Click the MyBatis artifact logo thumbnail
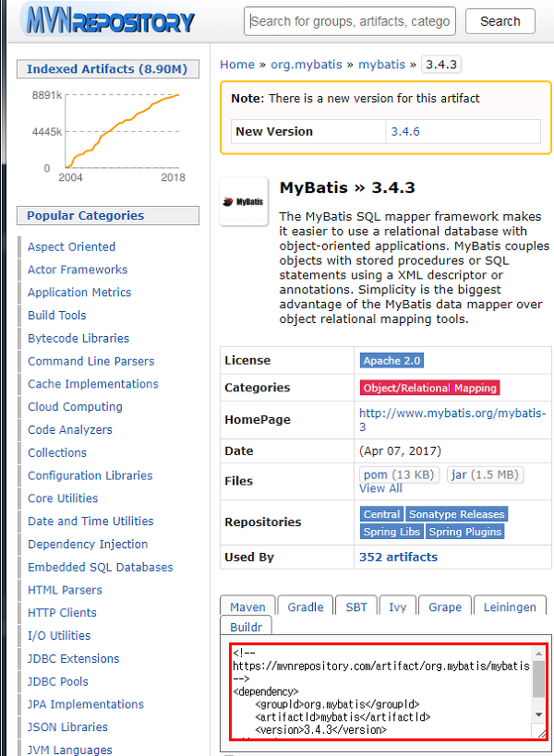 coord(244,201)
